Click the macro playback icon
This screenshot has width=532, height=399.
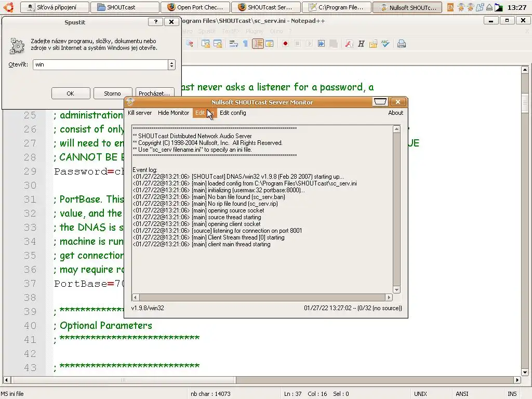(x=309, y=44)
